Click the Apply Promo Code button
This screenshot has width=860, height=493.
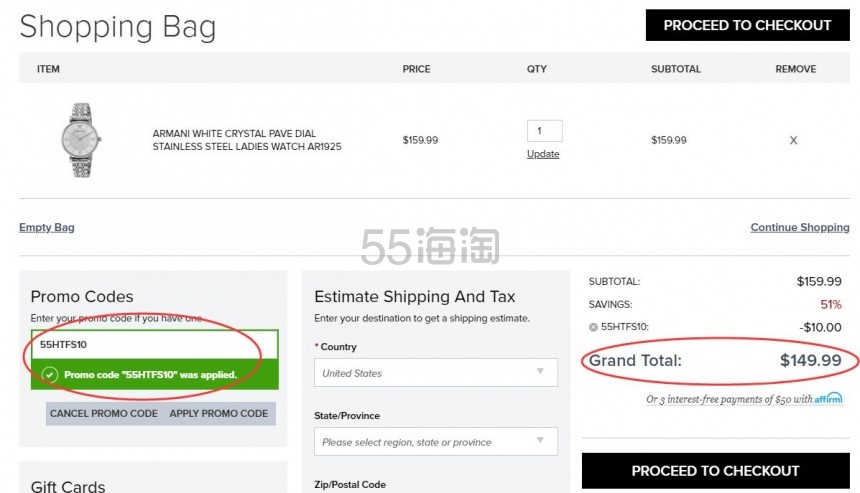point(219,413)
